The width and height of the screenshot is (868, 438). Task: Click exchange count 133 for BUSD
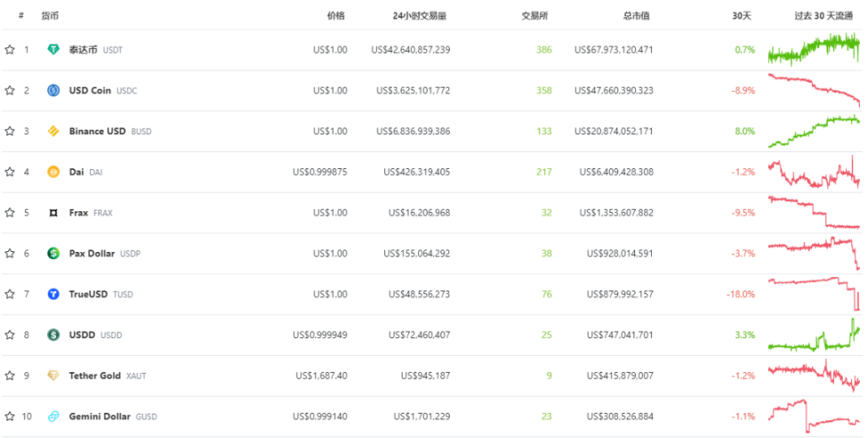pos(544,131)
